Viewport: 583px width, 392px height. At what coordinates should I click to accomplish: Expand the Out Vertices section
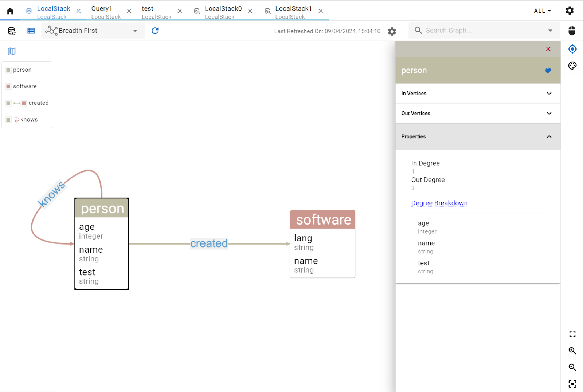pyautogui.click(x=549, y=113)
